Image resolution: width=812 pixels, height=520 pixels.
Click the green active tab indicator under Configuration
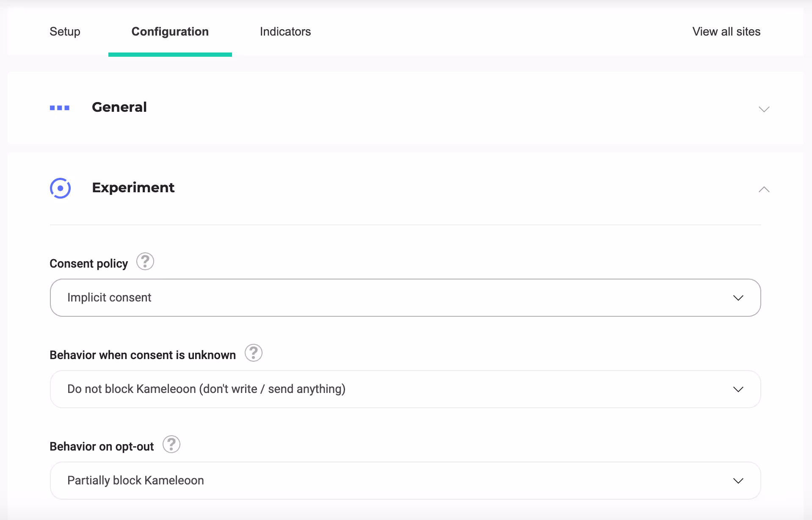tap(170, 54)
